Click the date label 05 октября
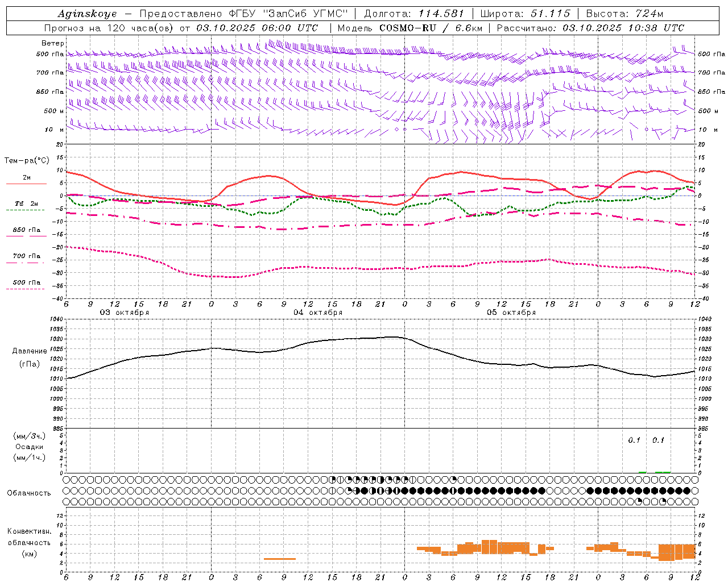Viewport: 728px width, 582px height. pyautogui.click(x=511, y=313)
